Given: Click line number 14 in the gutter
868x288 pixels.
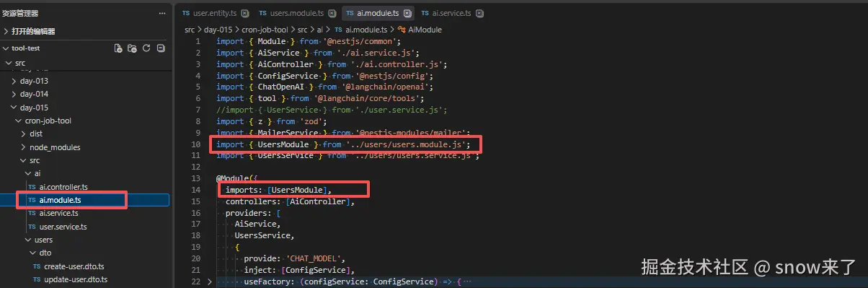Looking at the screenshot, I should coord(195,190).
